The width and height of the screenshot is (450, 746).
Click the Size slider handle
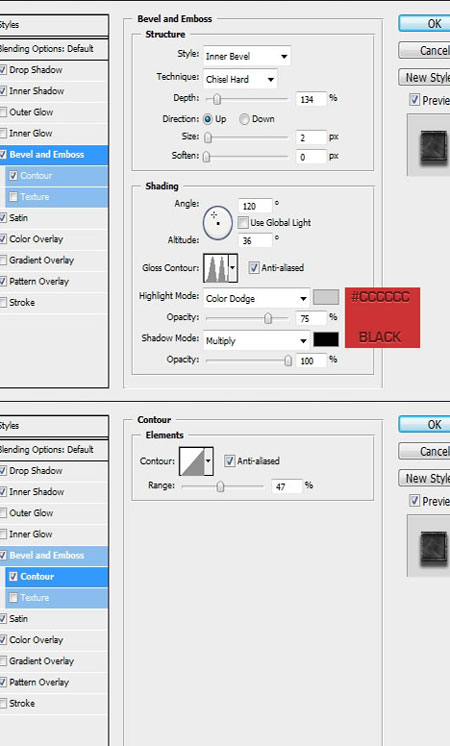[208, 138]
